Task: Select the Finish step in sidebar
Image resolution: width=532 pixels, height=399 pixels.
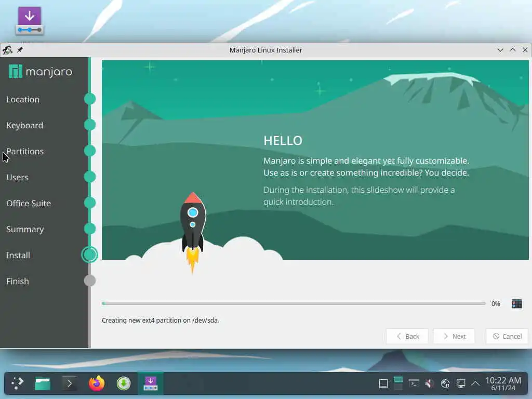Action: tap(18, 281)
